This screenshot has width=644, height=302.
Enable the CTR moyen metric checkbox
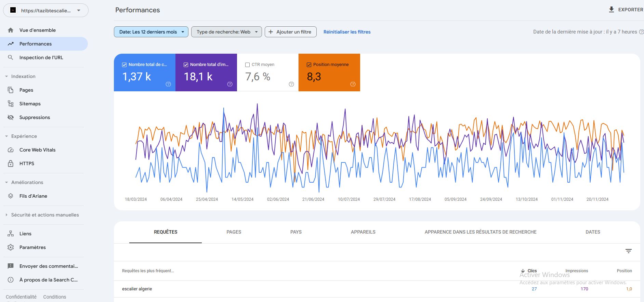247,65
